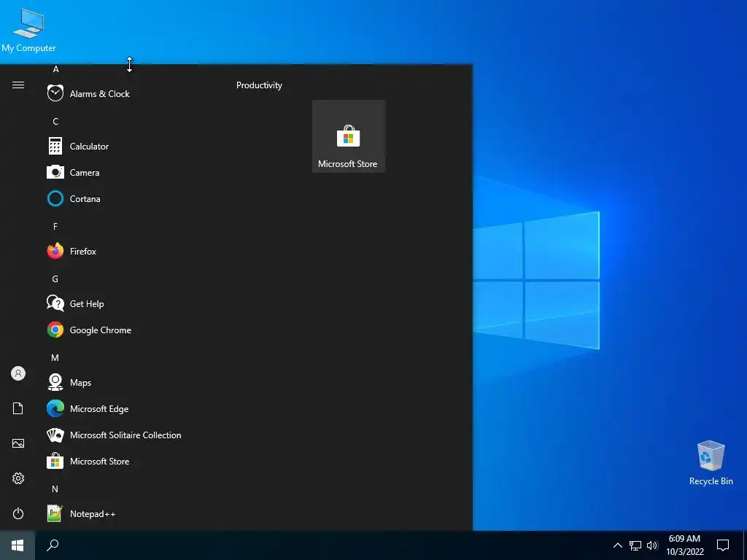The height and width of the screenshot is (560, 747).
Task: Select the Recycle Bin desktop icon
Action: [x=711, y=462]
